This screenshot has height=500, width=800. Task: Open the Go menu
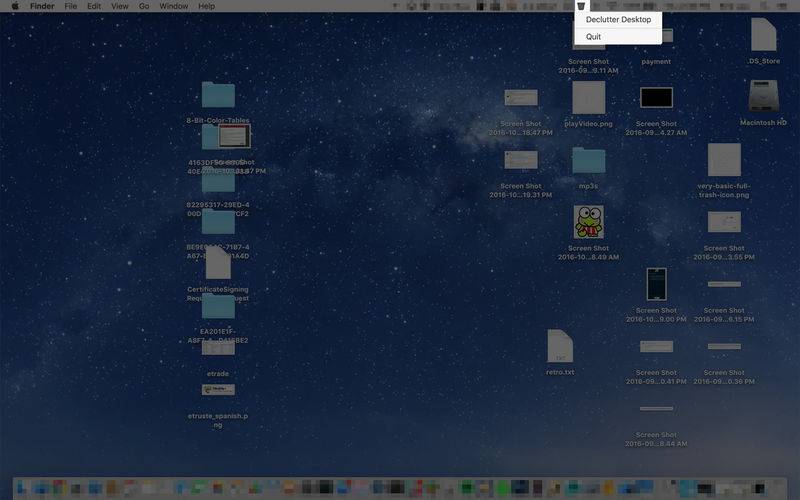[x=144, y=6]
